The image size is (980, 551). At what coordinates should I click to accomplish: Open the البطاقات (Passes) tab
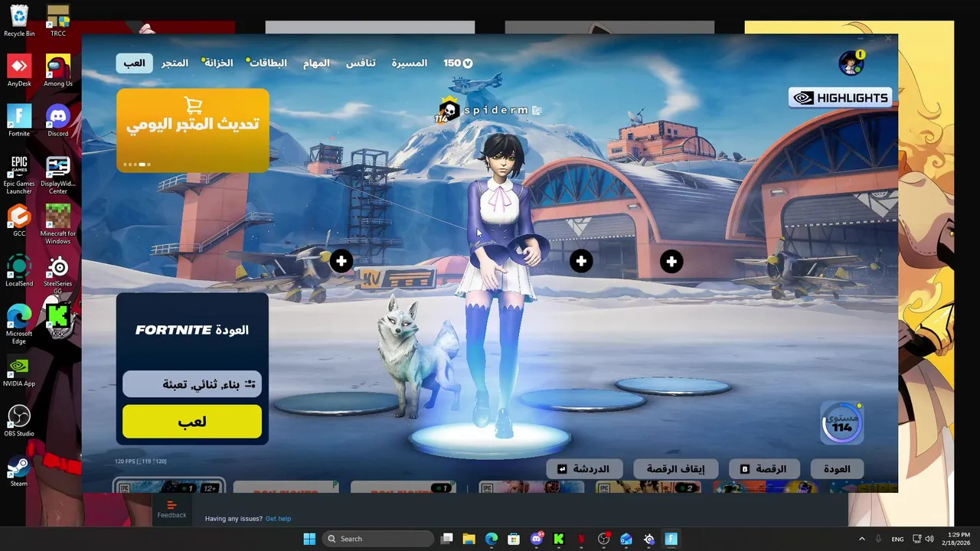pyautogui.click(x=268, y=63)
